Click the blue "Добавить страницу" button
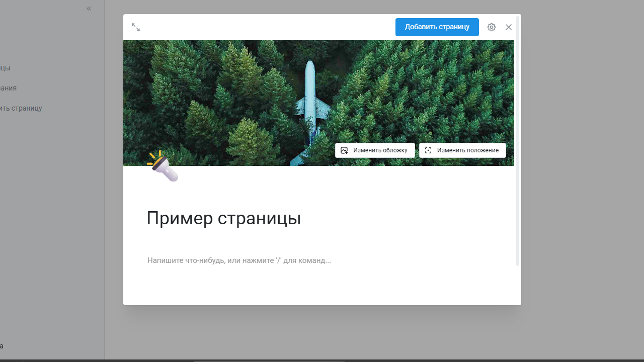Viewport: 644px width, 362px height. 437,27
